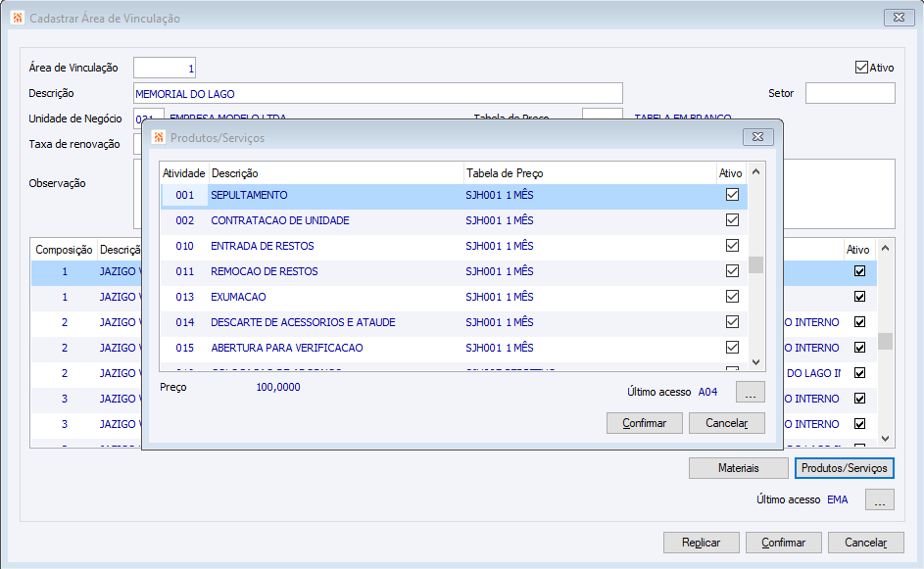
Task: Click scrollbar thumb in Produtos/Serviços list
Action: [x=756, y=265]
